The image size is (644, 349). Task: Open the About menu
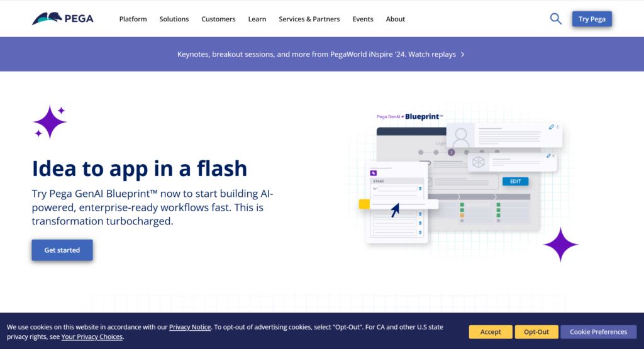click(395, 19)
